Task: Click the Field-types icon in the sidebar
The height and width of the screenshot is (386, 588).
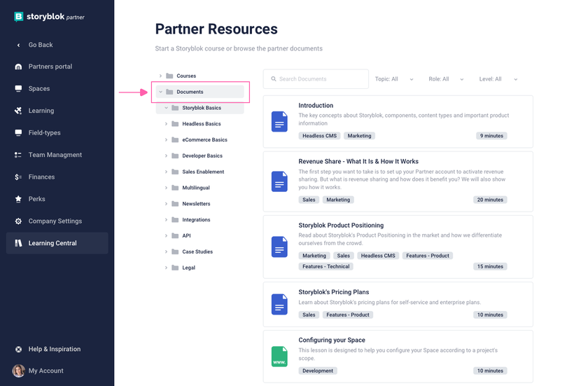Action: pos(18,132)
